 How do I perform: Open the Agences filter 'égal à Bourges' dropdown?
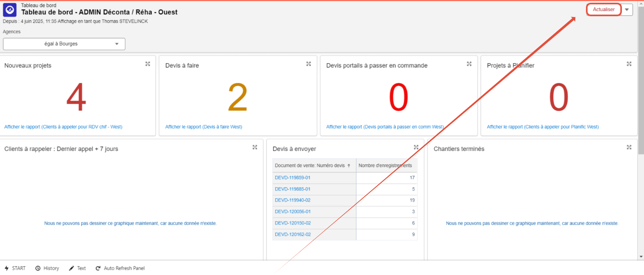pyautogui.click(x=64, y=44)
